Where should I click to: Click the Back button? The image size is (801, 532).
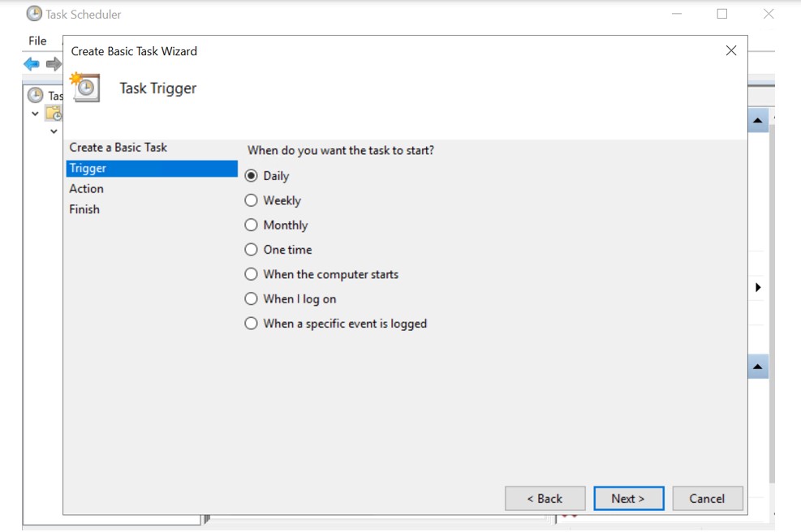[x=545, y=499]
